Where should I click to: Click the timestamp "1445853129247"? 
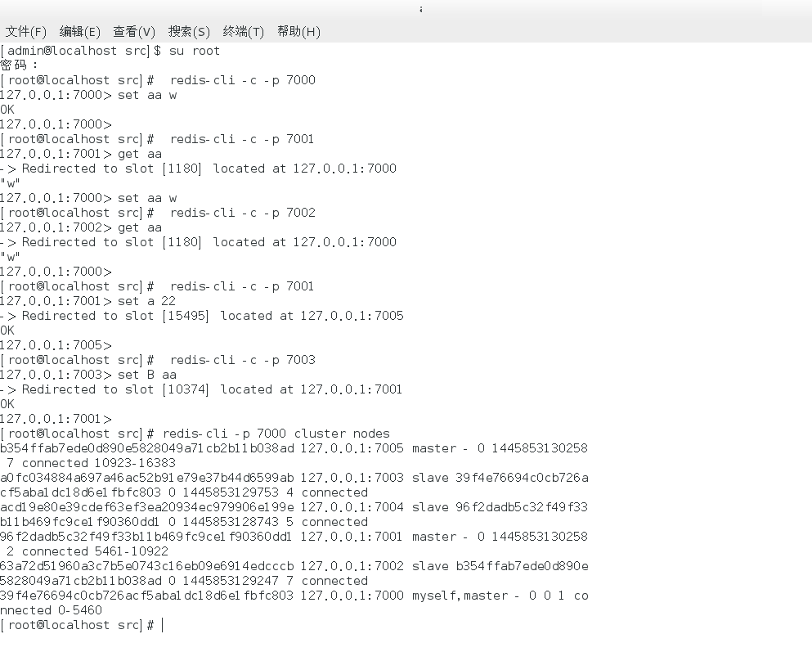point(231,581)
